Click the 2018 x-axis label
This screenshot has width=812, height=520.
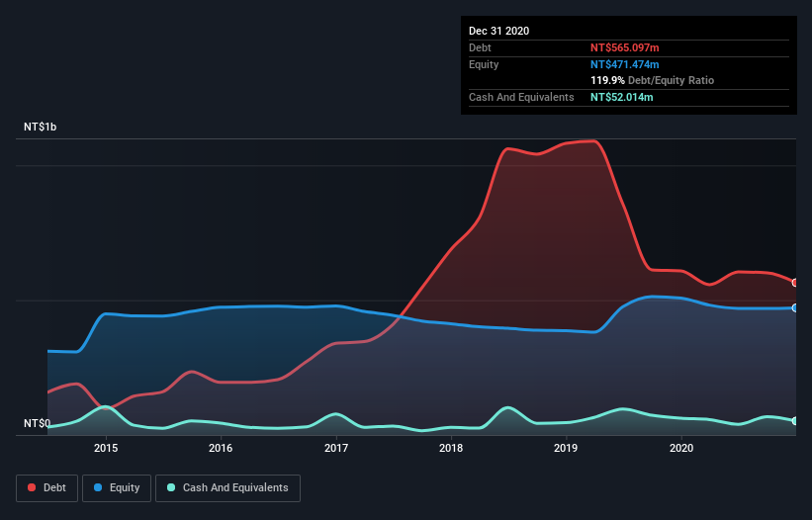click(451, 448)
